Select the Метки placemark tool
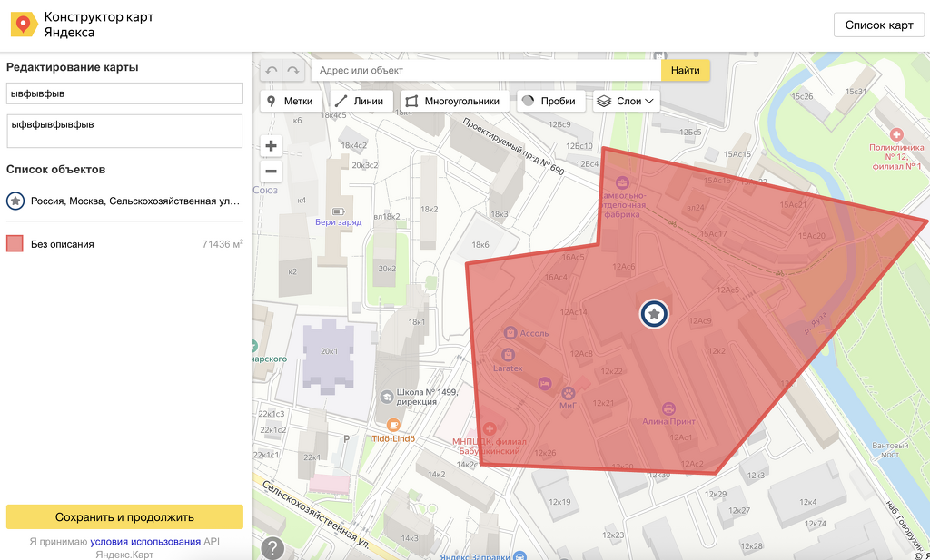The image size is (930, 560). pos(289,102)
